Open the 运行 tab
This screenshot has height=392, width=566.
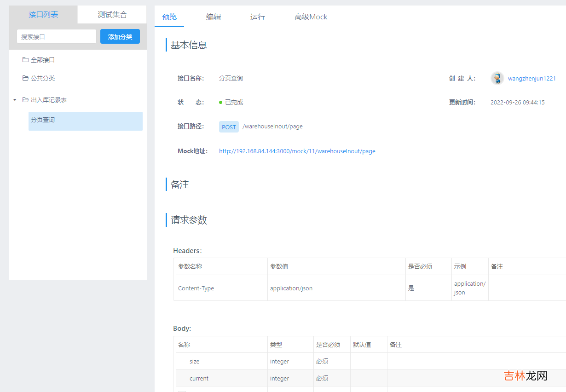[x=258, y=17]
